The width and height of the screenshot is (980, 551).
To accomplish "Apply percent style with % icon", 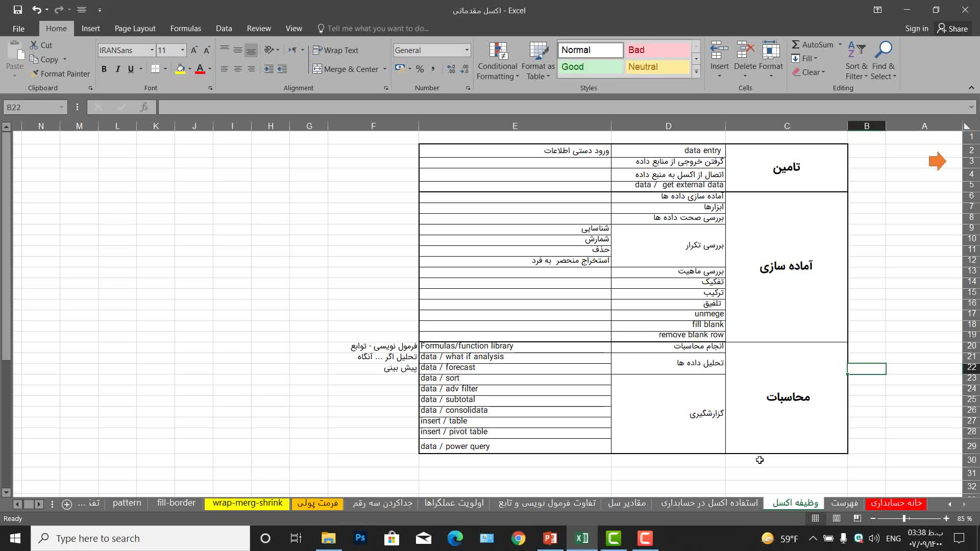I will pyautogui.click(x=420, y=69).
